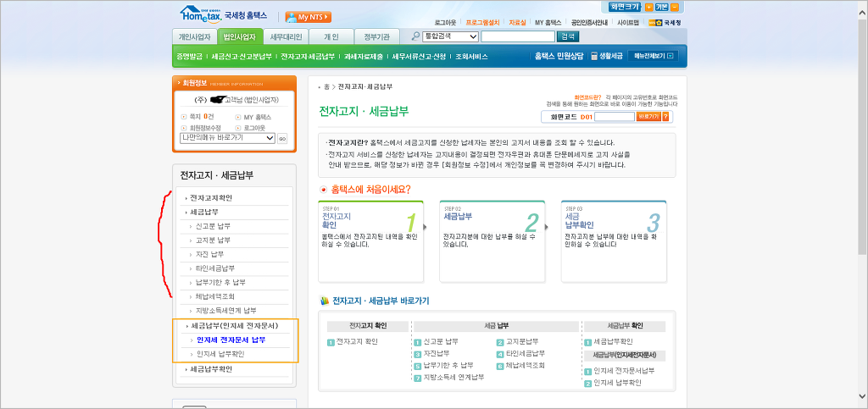Open 증명발급 menu

point(189,57)
